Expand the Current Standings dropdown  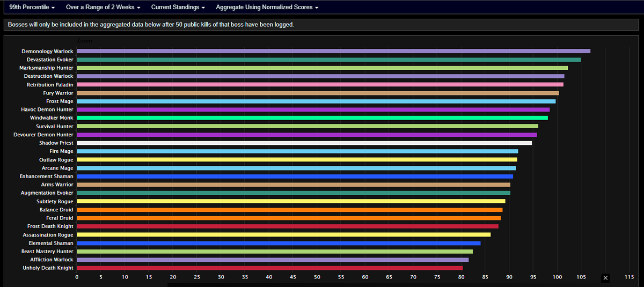pos(178,8)
